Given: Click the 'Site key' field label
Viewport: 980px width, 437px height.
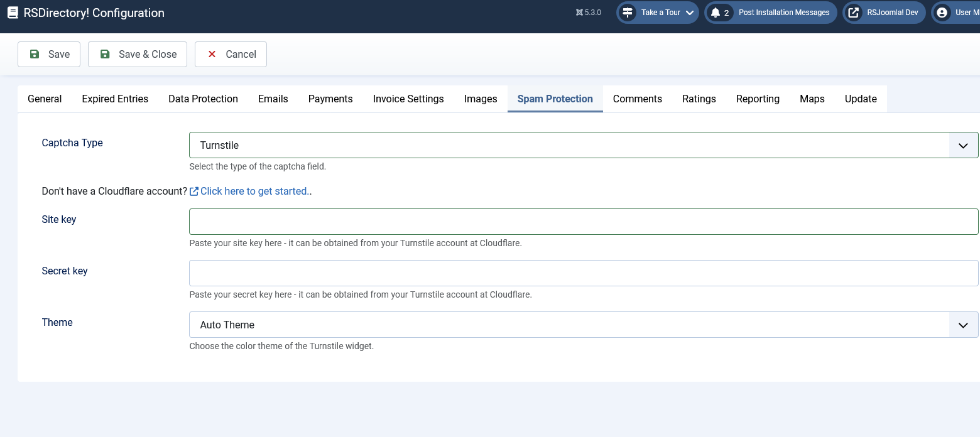Looking at the screenshot, I should pos(59,219).
